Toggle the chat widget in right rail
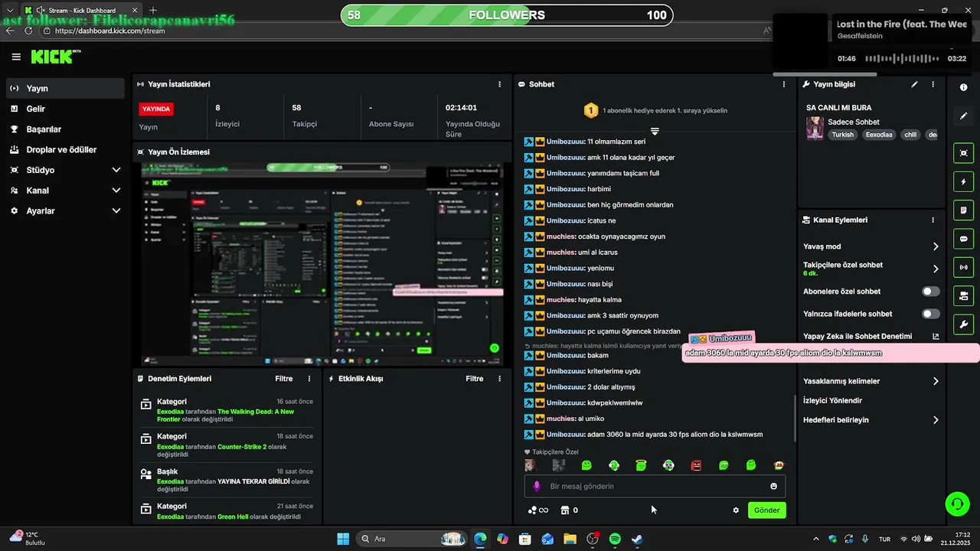 964,239
